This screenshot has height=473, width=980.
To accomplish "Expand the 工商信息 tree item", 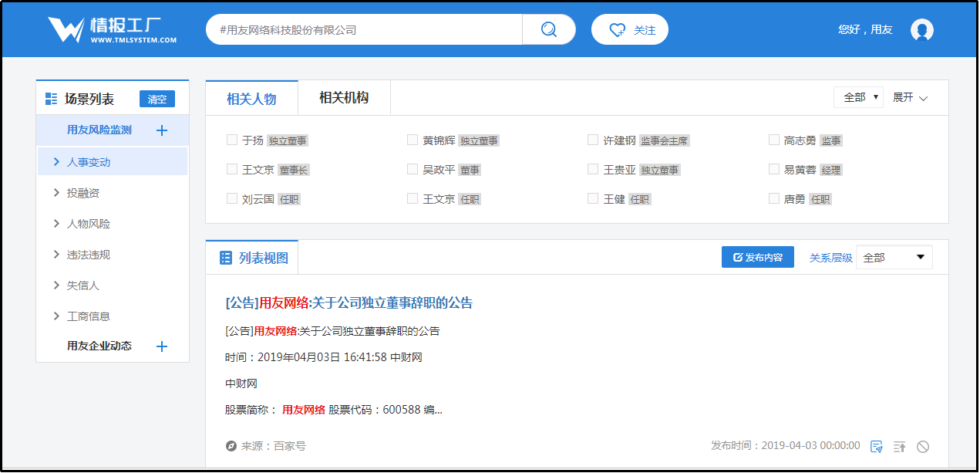I will coord(56,316).
